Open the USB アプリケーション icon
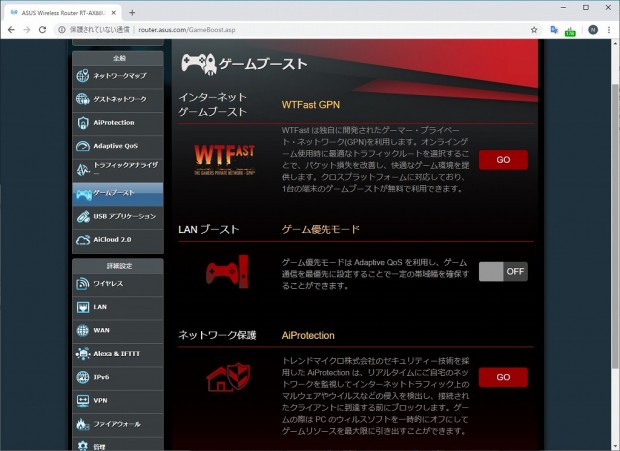 [x=83, y=216]
